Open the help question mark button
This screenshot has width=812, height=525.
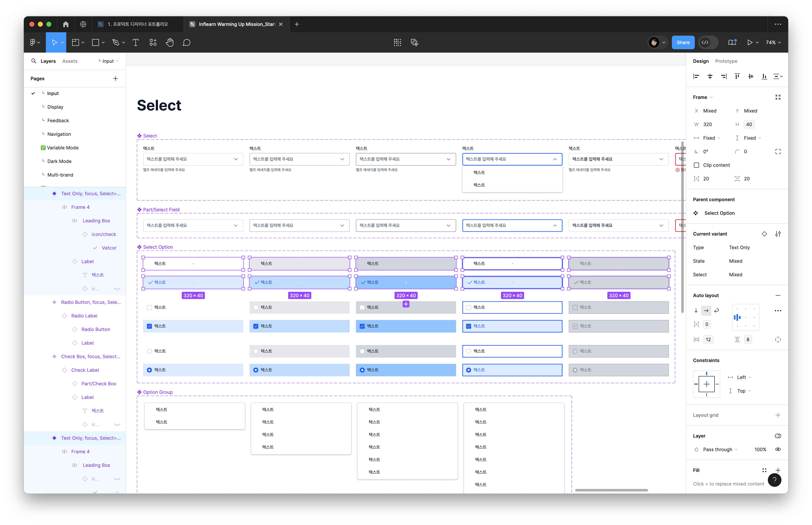774,480
